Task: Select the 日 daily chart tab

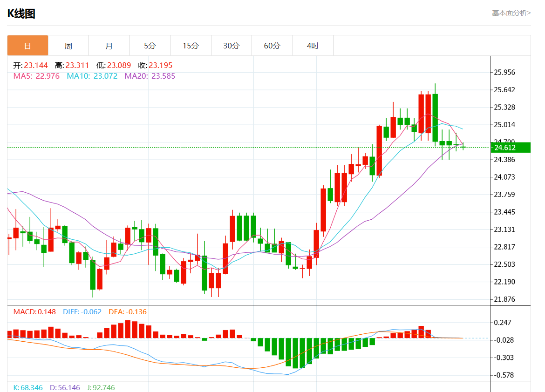Action: 27,46
